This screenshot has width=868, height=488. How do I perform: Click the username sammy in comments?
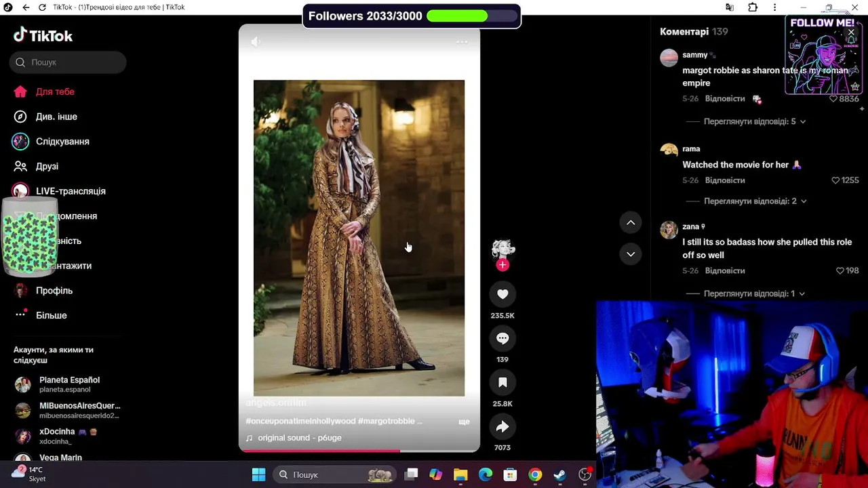(x=695, y=55)
